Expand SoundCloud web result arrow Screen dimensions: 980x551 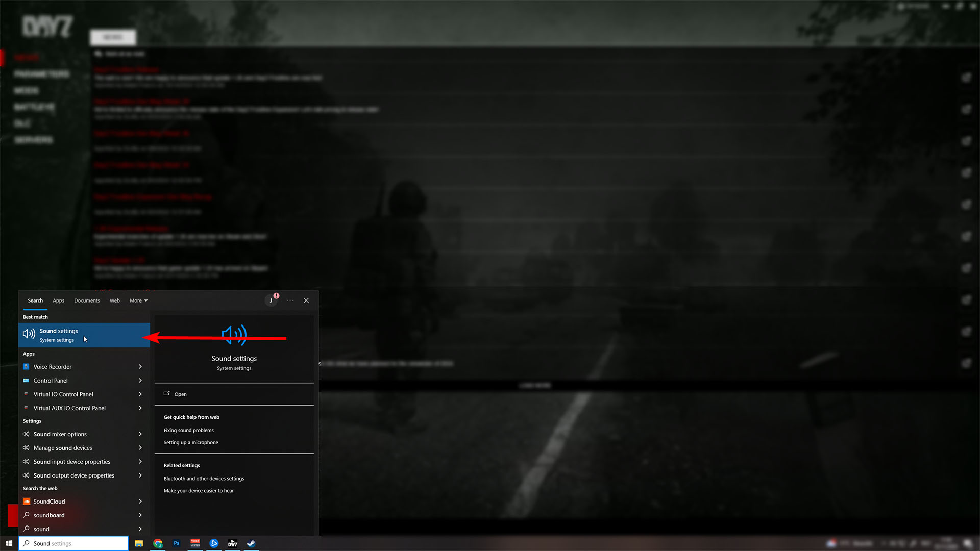[140, 502]
